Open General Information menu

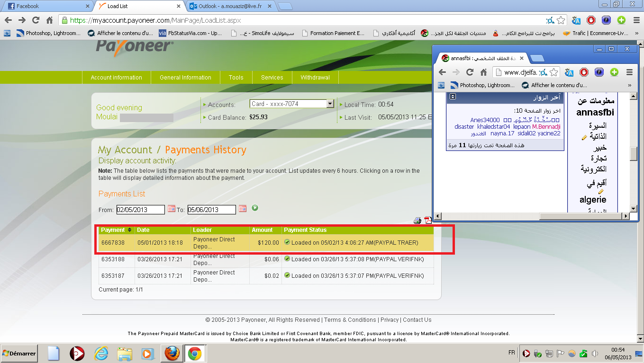[185, 78]
